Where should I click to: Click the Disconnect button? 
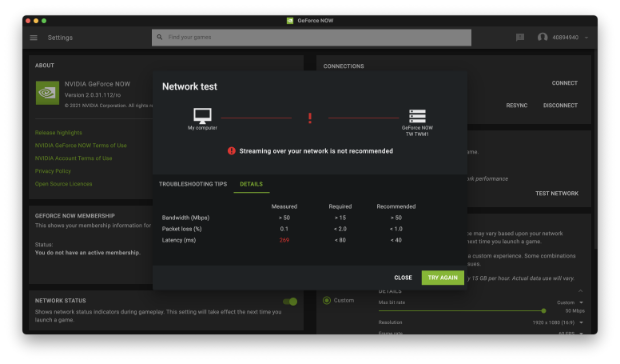click(x=560, y=105)
